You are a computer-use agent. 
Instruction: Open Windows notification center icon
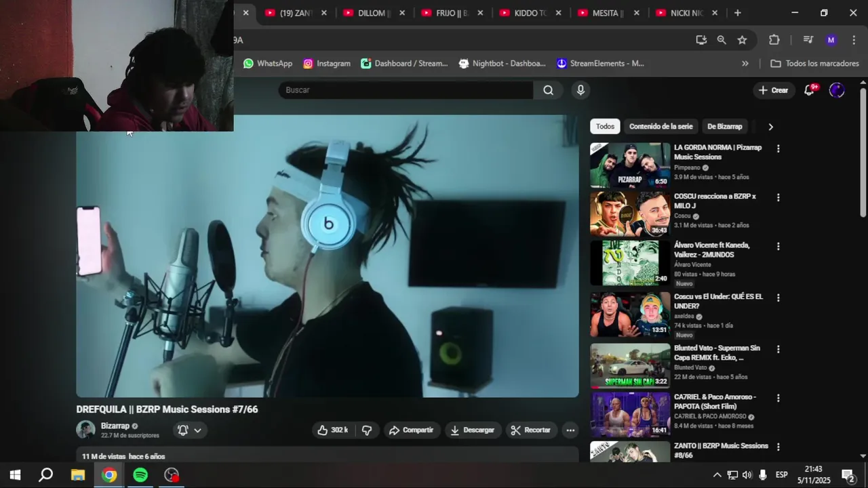(x=848, y=475)
